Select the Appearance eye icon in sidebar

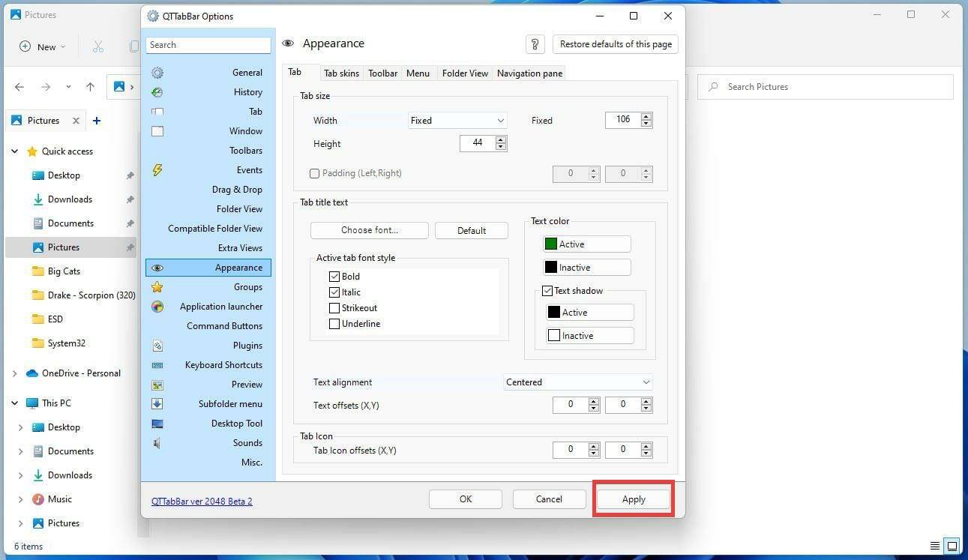157,268
